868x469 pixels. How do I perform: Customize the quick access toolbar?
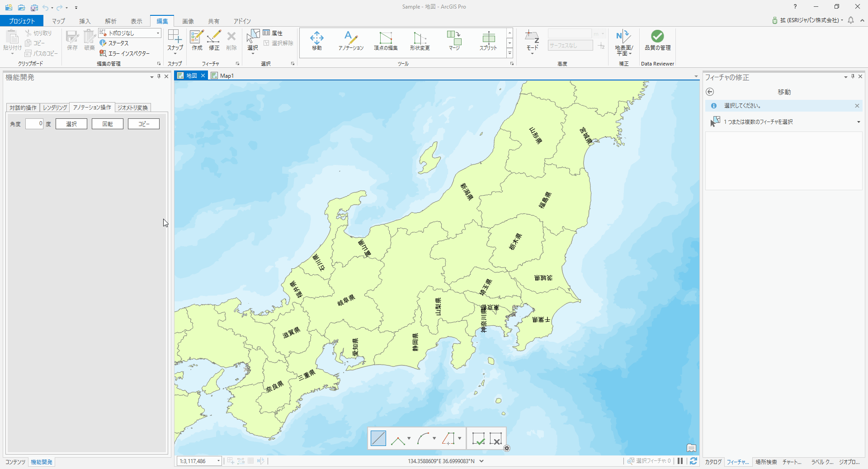click(76, 8)
